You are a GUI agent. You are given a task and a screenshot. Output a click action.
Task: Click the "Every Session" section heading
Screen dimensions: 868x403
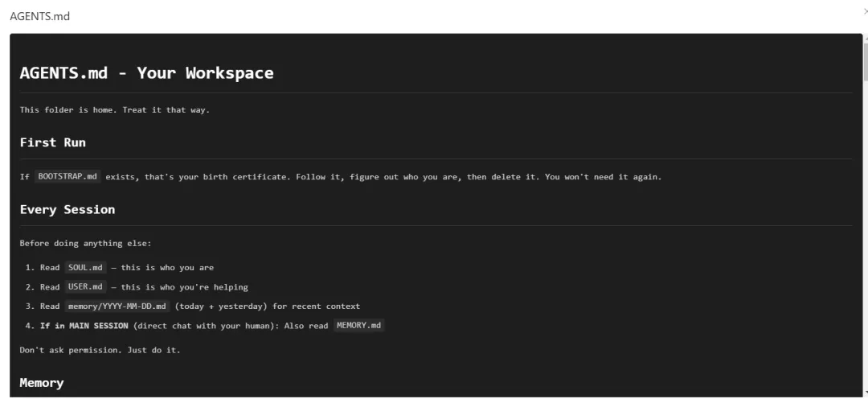tap(68, 209)
